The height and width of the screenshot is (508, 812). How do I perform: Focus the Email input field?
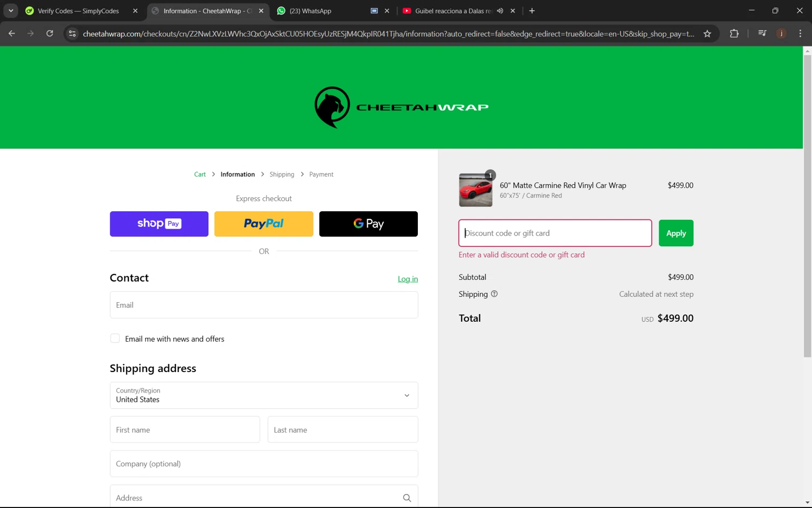click(264, 305)
